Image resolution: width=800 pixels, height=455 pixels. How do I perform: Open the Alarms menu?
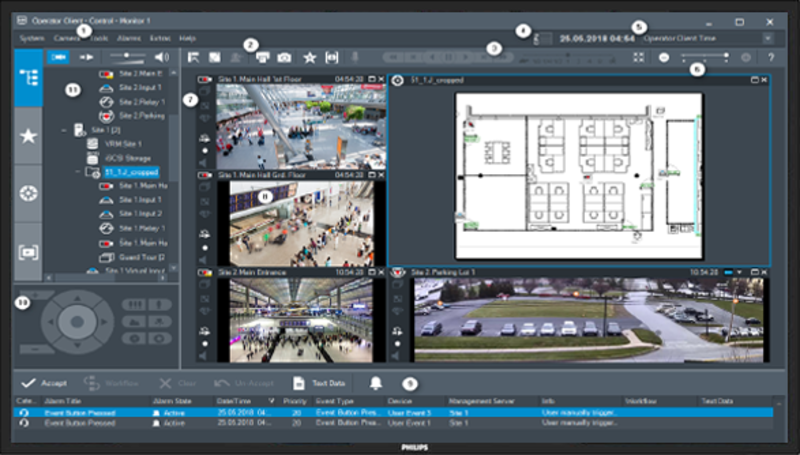[129, 37]
